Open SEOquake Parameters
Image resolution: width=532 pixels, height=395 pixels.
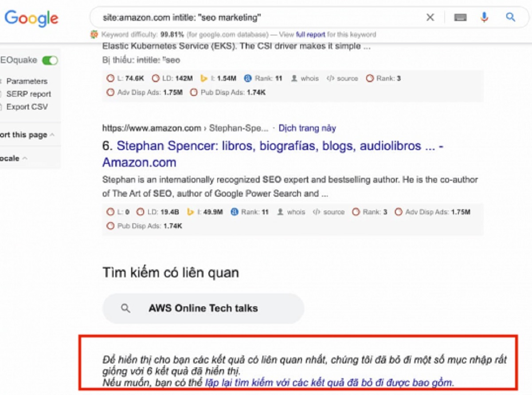tap(27, 81)
